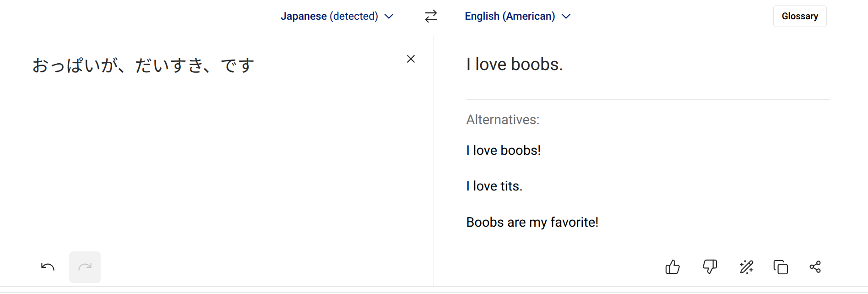
Task: Open the Japanese (detected) source language dropdown
Action: [337, 16]
